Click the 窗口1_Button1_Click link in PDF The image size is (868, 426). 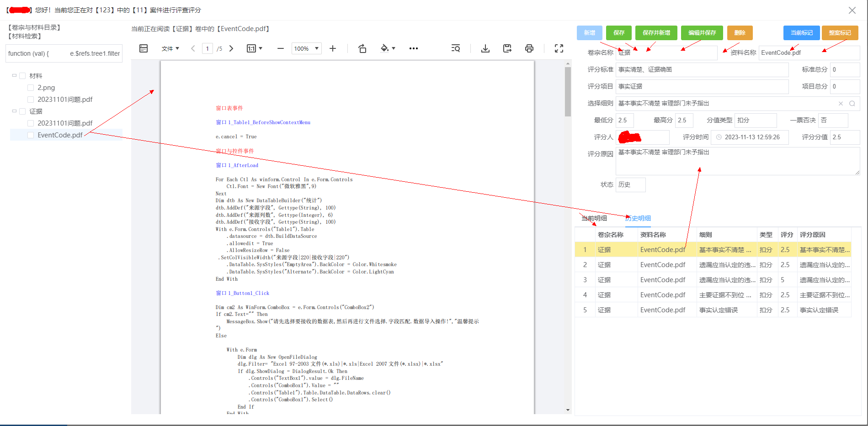tap(242, 293)
